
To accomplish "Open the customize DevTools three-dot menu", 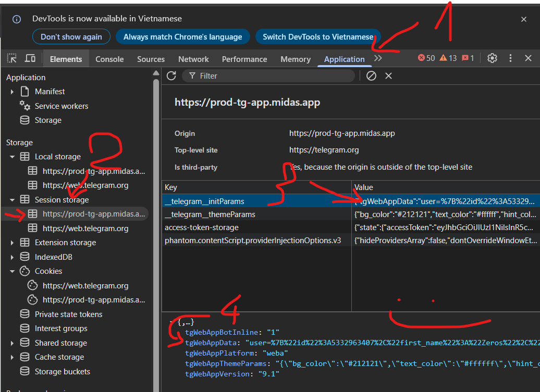I will pyautogui.click(x=510, y=58).
